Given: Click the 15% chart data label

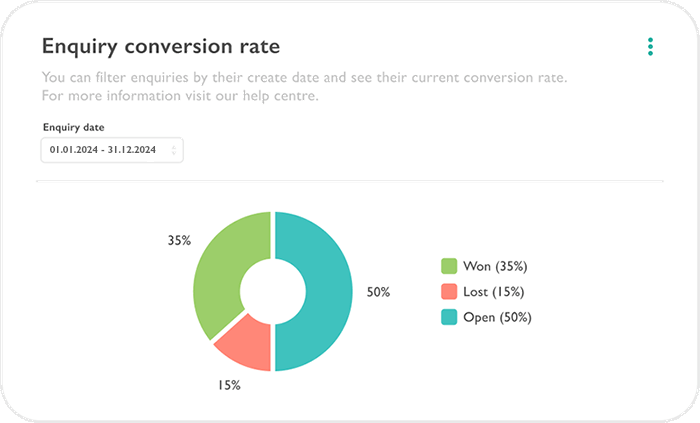Looking at the screenshot, I should coord(228,385).
